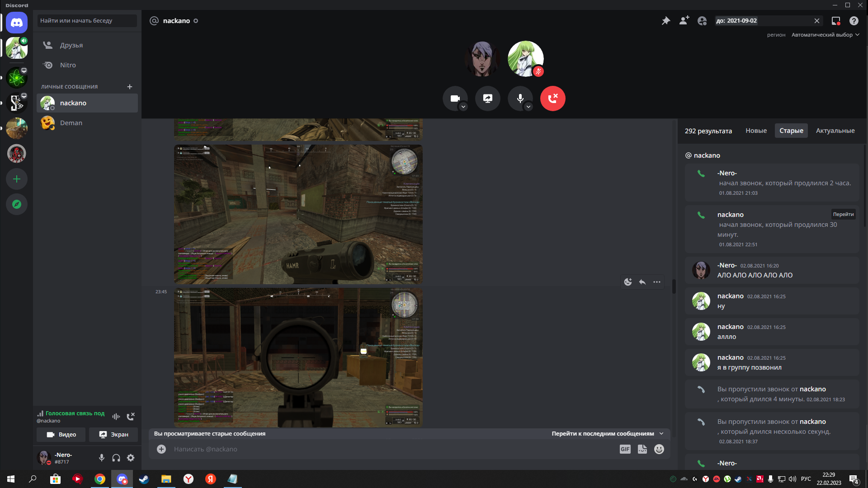Open the Nitro page

[x=87, y=65]
